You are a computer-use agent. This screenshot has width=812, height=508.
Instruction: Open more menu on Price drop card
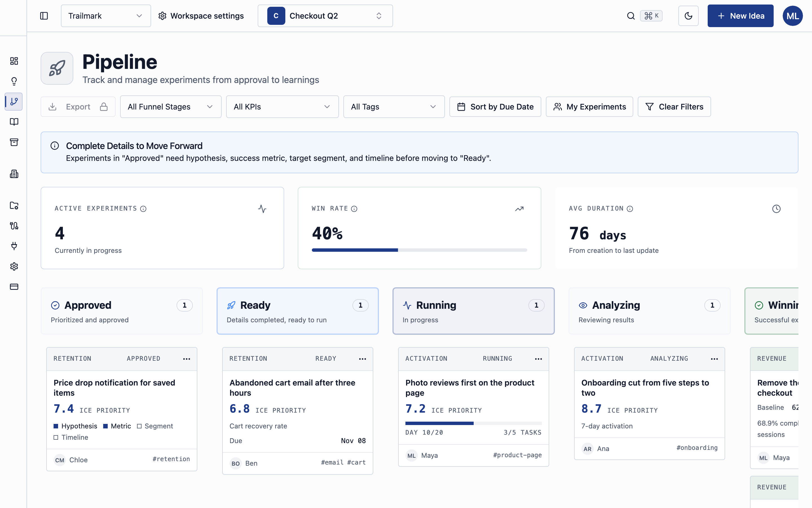point(187,359)
